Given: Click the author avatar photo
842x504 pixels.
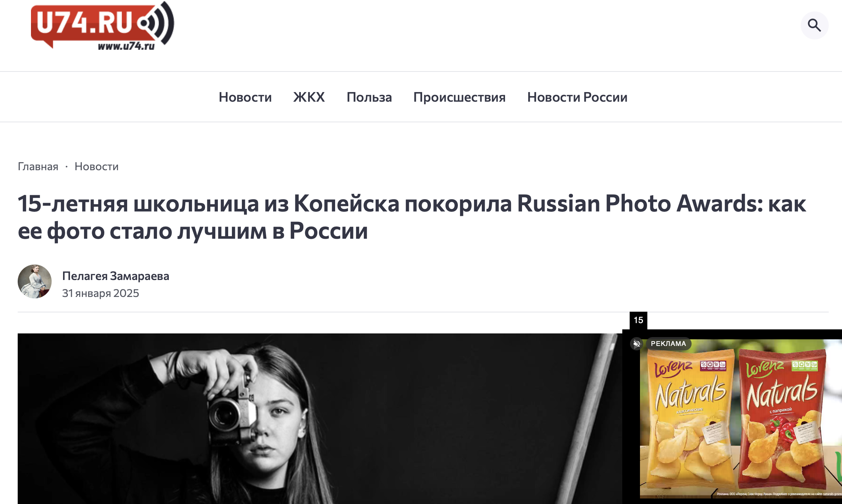Looking at the screenshot, I should pos(35,281).
